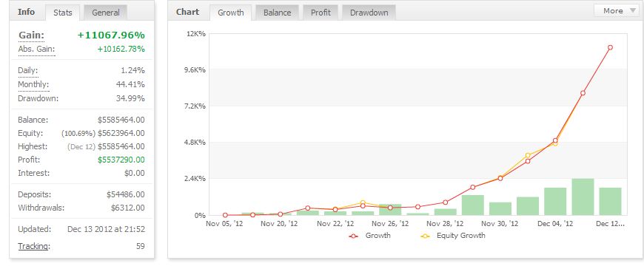Click the Tracking link
Screen dimensions: 644x266
(34, 246)
